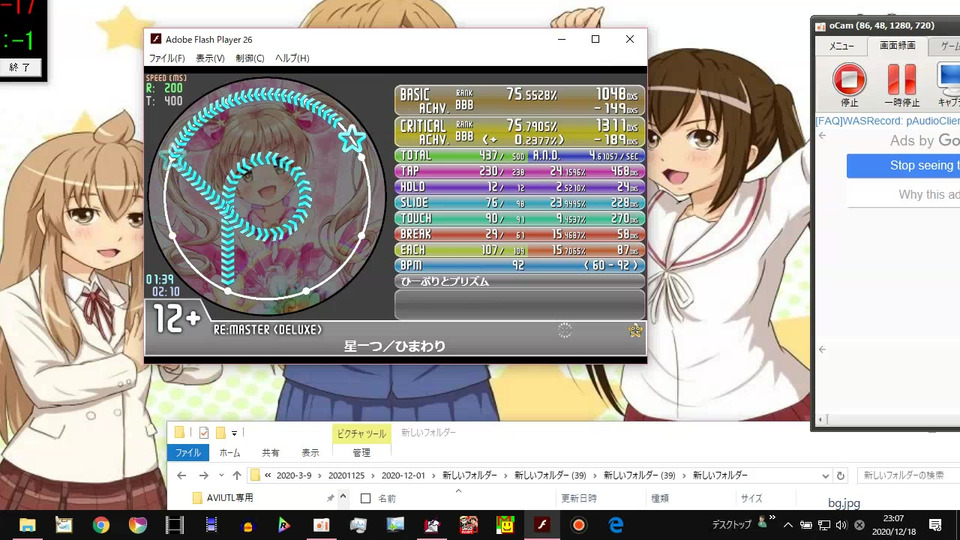Open the Explorer 管理 ribbon tab
960x540 pixels.
pos(361,452)
